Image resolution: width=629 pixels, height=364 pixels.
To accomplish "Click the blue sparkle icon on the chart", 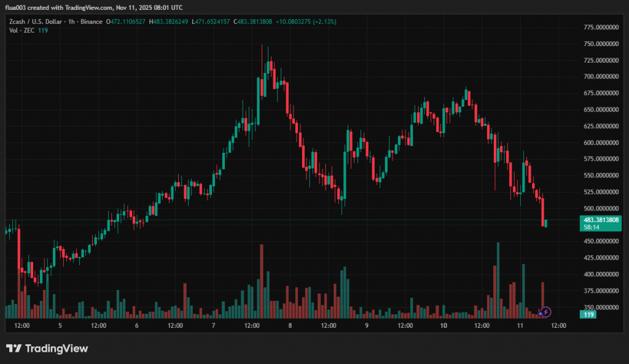I will pyautogui.click(x=540, y=313).
